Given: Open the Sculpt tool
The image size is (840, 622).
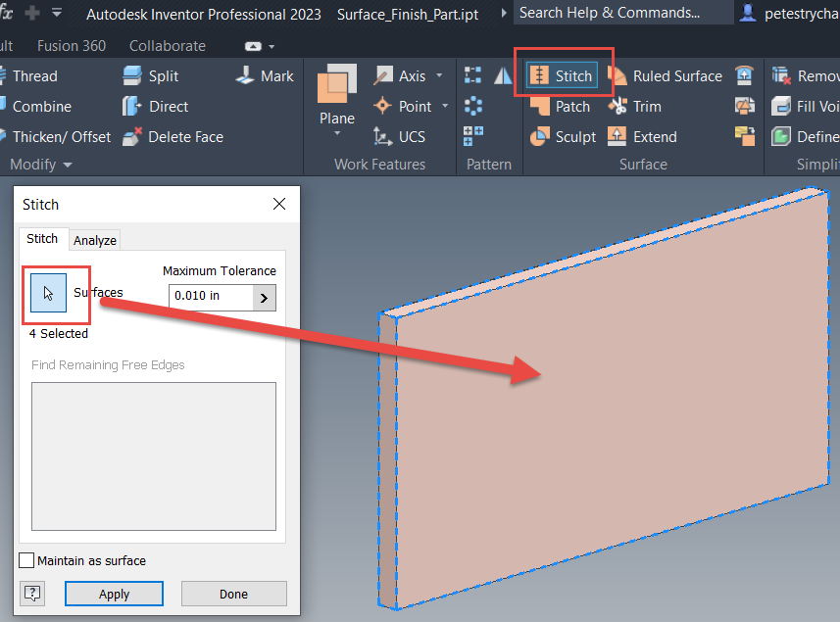Looking at the screenshot, I should (x=569, y=137).
